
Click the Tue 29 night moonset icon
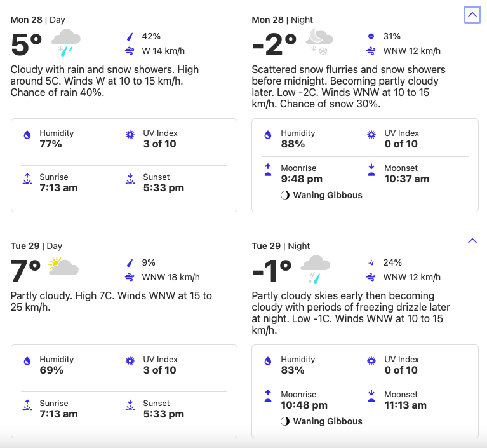click(x=371, y=396)
